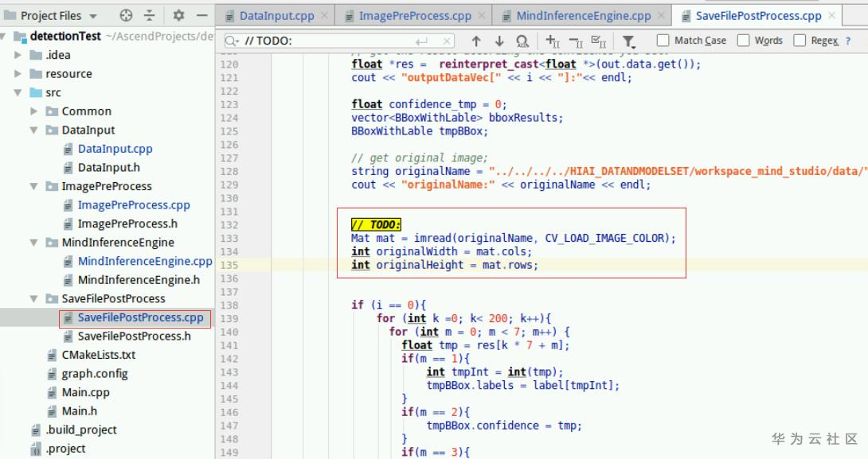Unselect occurrence icon in search bar
This screenshot has height=459, width=868.
(x=576, y=41)
